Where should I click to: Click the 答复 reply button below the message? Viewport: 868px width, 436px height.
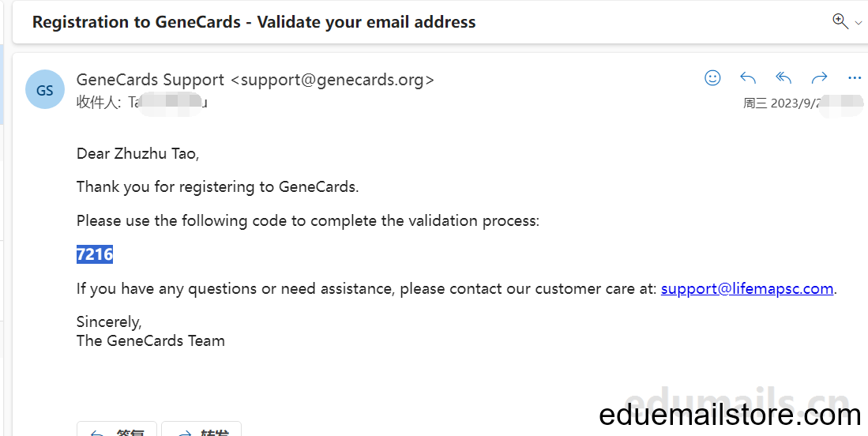(117, 430)
